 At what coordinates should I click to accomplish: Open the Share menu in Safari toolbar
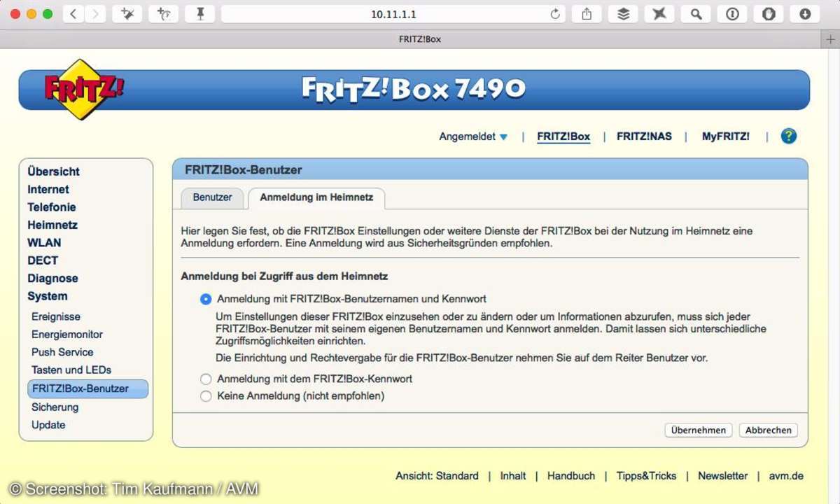click(587, 14)
